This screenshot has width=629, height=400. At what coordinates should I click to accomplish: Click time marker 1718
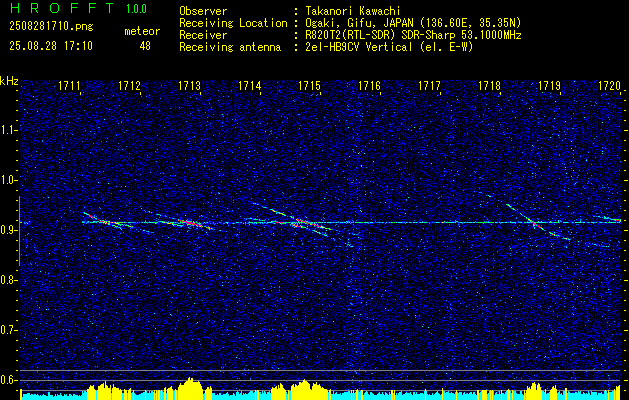[x=490, y=85]
